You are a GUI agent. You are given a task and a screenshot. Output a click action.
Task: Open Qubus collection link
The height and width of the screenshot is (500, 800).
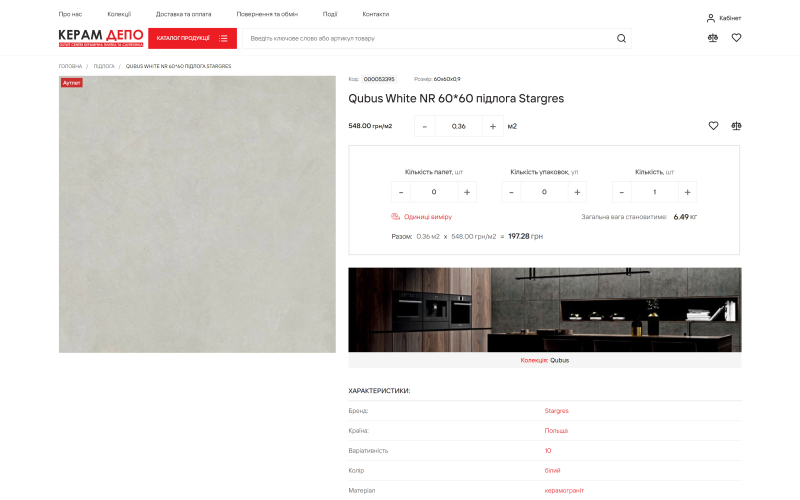(559, 360)
